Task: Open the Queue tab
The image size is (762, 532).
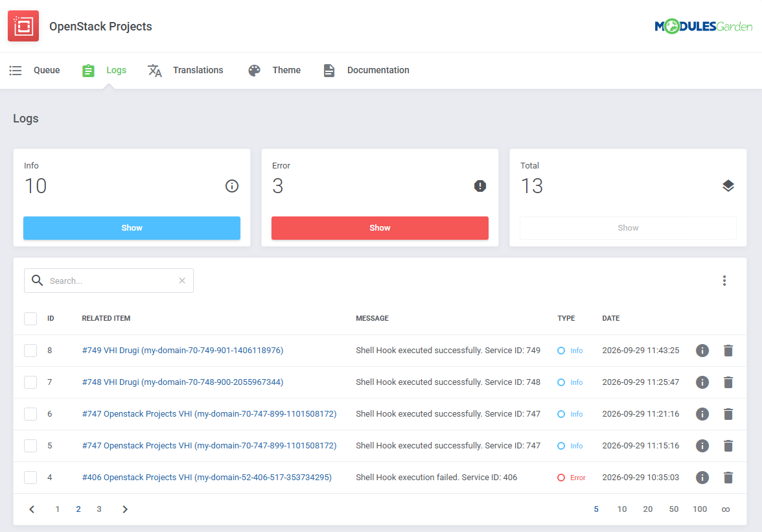Action: tap(34, 71)
